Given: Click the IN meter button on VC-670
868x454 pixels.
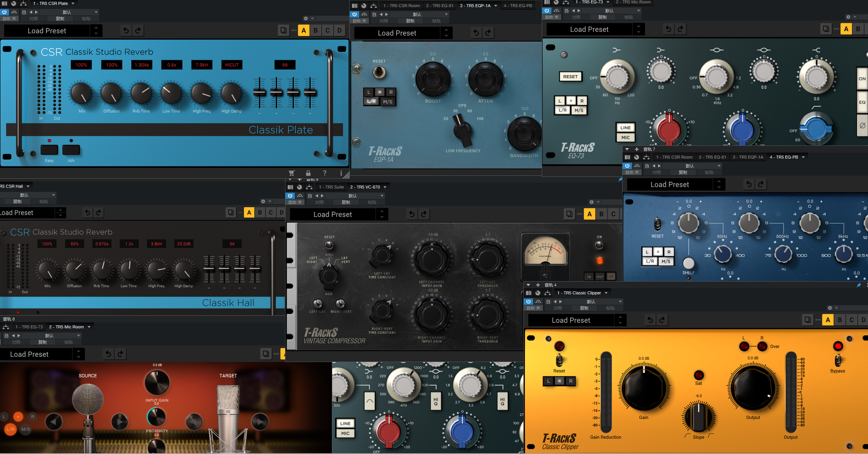Looking at the screenshot, I should coord(589,277).
